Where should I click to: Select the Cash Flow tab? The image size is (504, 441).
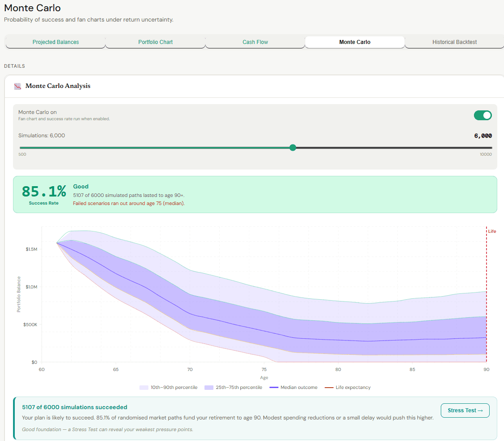pos(255,42)
